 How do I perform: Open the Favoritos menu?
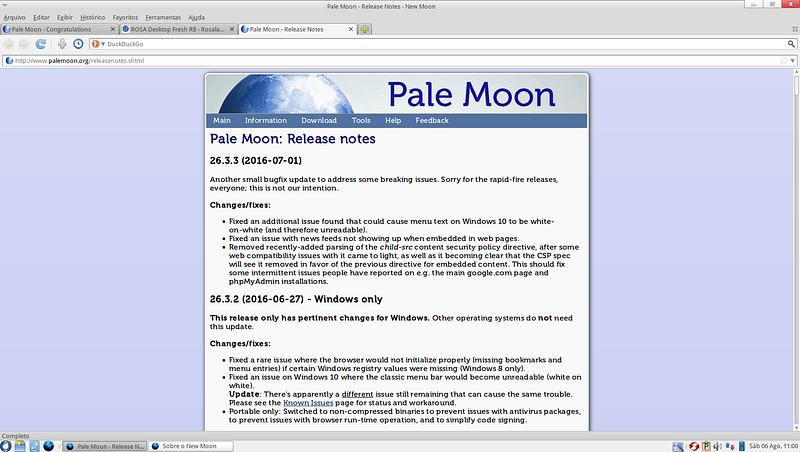tap(125, 17)
